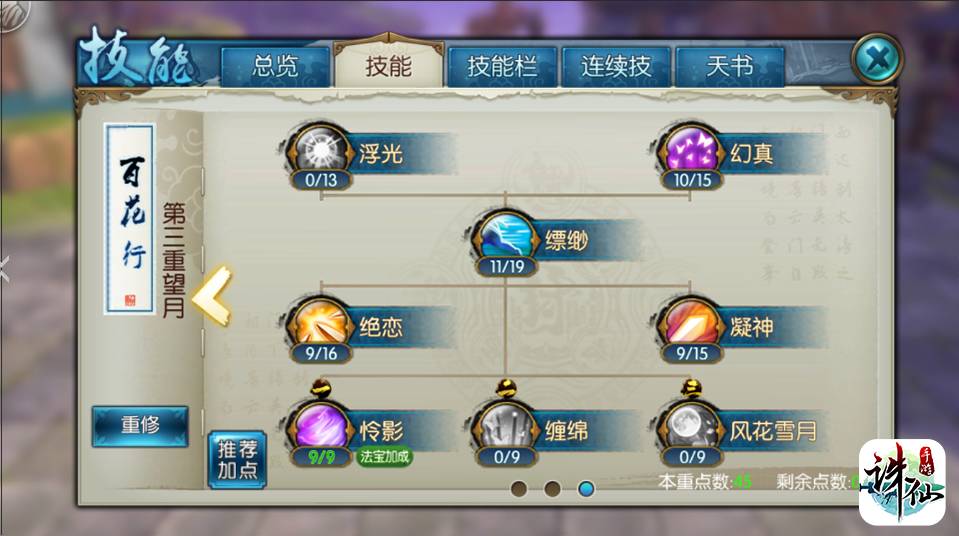Open the 总览 overview tab
Screen dimensions: 959x536
point(275,66)
